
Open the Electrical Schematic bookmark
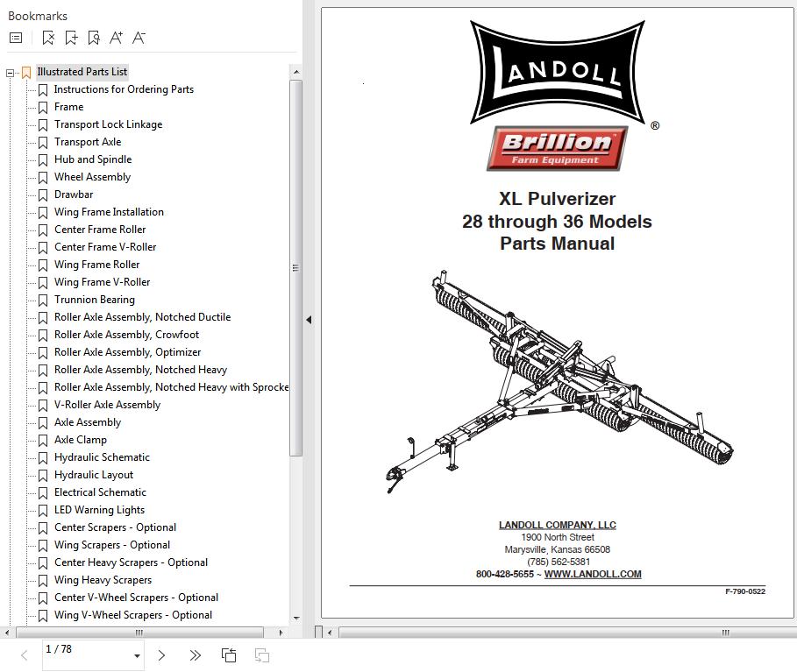pyautogui.click(x=100, y=492)
